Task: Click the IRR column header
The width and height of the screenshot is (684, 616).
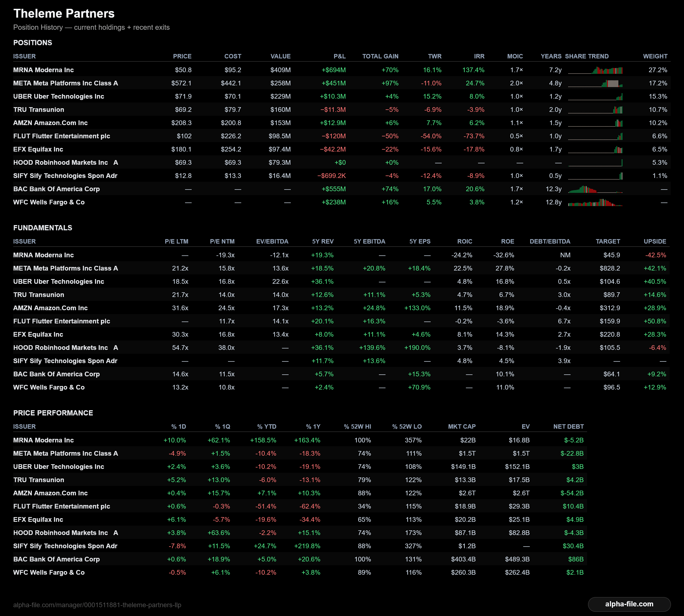Action: pos(479,56)
